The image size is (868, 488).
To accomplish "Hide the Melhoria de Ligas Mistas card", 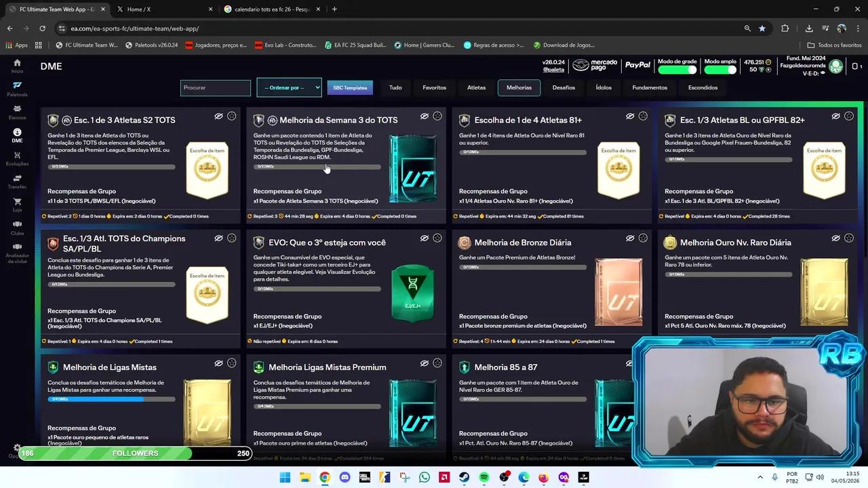I will coord(218,363).
